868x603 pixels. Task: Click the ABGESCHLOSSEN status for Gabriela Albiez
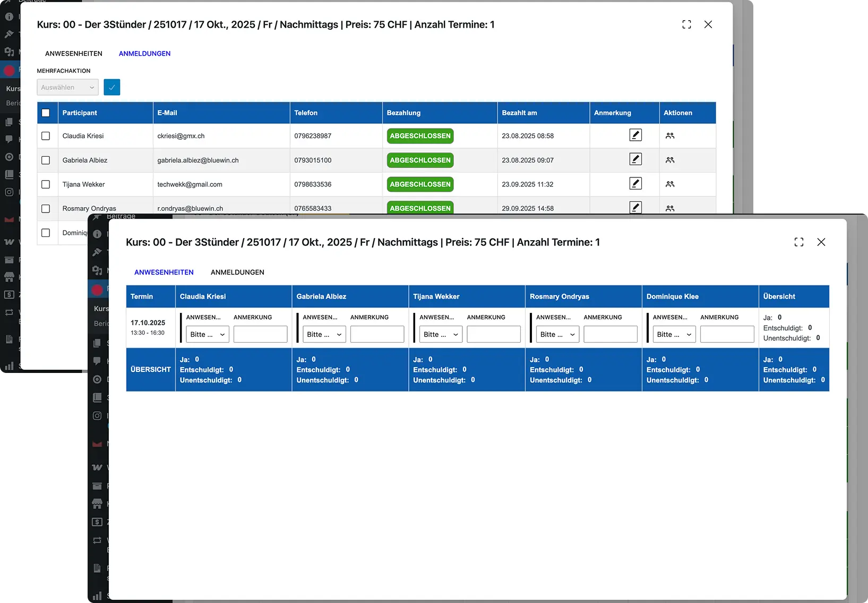[420, 160]
